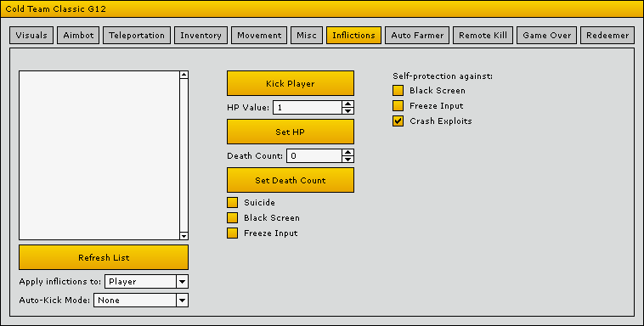The height and width of the screenshot is (326, 644).
Task: Click the Cold Team Classic G12 title
Action: 55,8
